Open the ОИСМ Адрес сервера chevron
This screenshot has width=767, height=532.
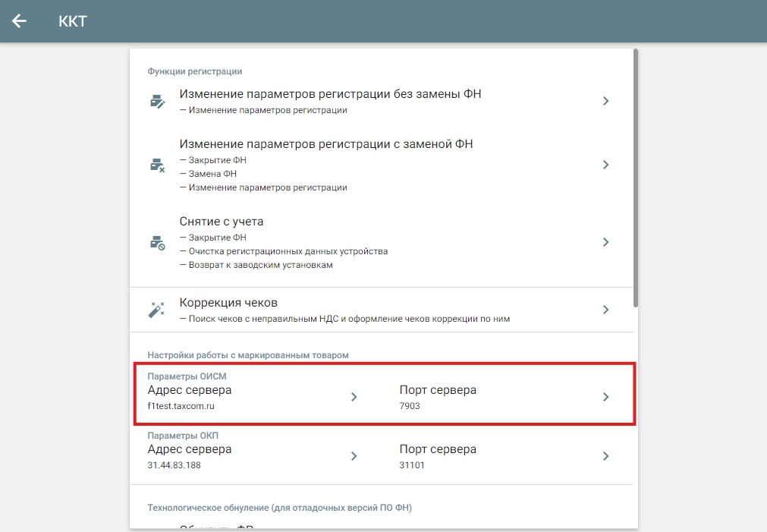[354, 397]
